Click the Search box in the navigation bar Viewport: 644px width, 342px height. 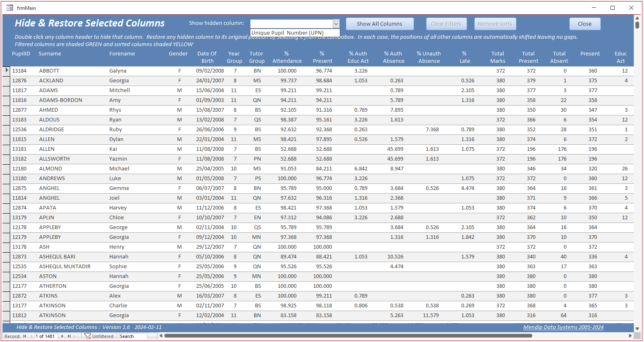click(133, 336)
